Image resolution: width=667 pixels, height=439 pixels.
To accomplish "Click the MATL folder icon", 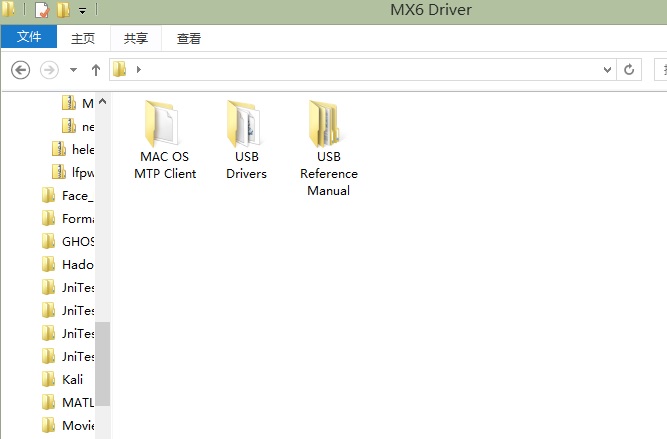I will click(48, 402).
